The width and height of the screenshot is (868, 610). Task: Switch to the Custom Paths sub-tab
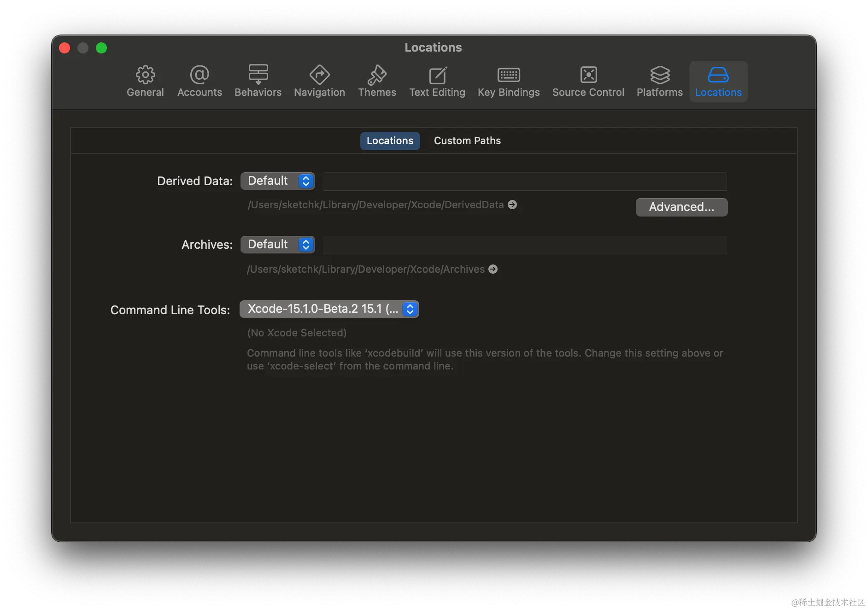[467, 141]
